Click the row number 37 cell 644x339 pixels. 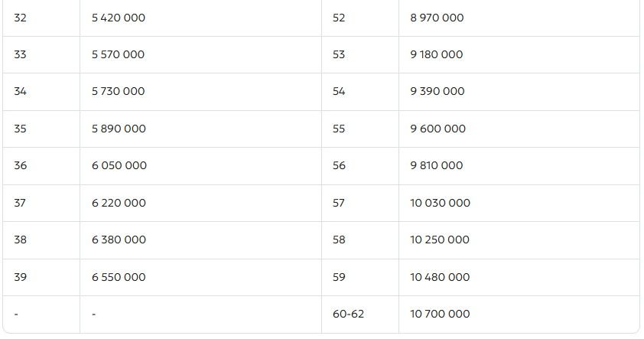coord(20,203)
